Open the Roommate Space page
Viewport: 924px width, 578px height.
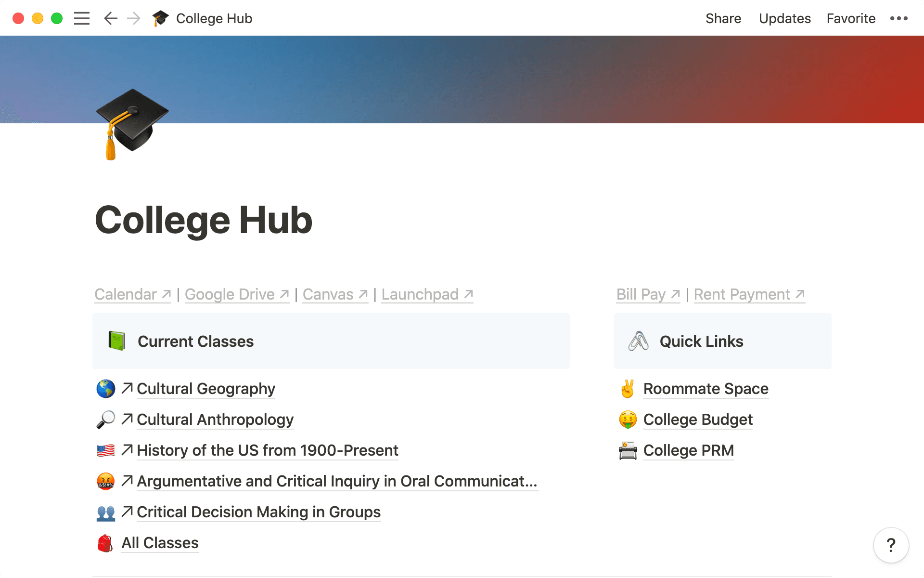click(x=706, y=389)
